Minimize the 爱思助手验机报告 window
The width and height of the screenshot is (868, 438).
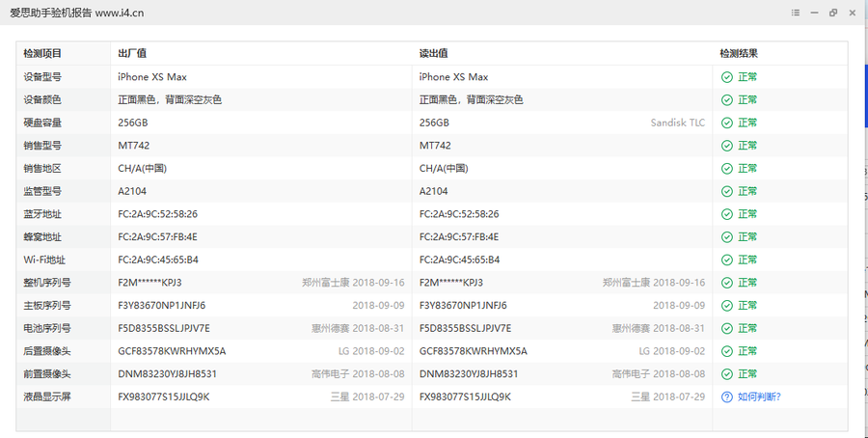click(x=814, y=13)
